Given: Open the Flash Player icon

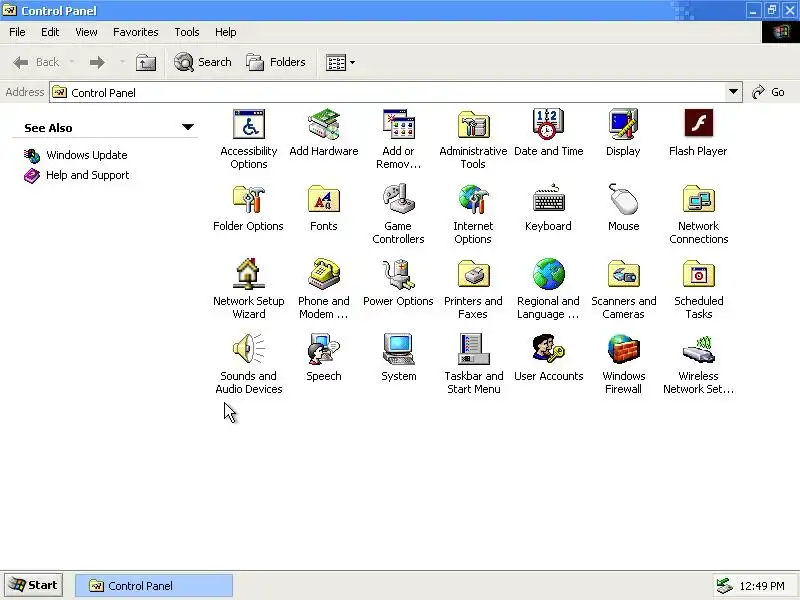Looking at the screenshot, I should [x=698, y=123].
